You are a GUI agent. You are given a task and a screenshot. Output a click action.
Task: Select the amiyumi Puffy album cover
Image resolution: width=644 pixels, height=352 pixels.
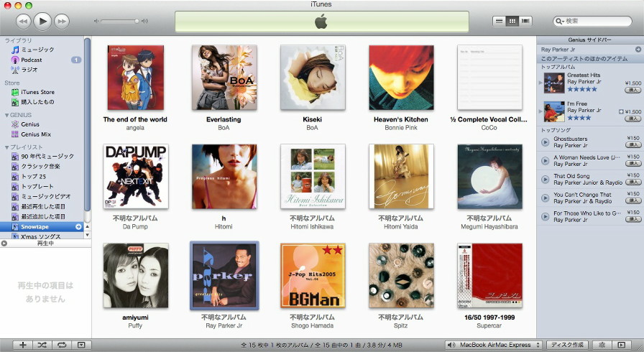tap(136, 275)
